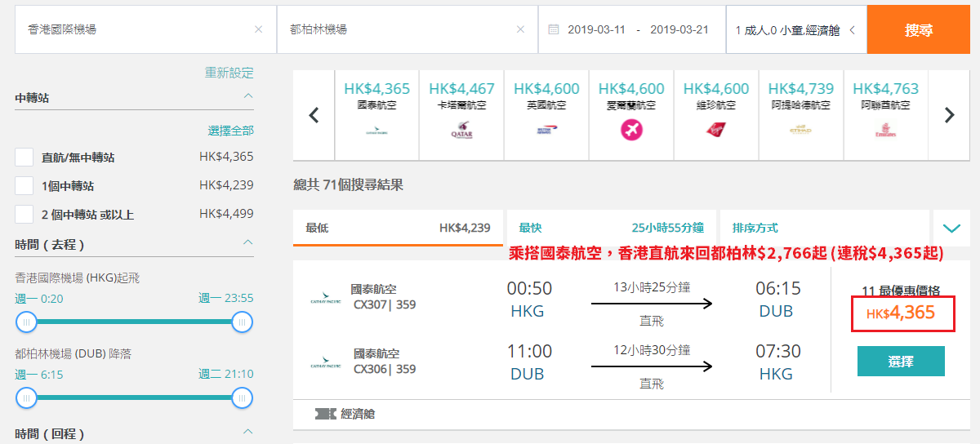Click the HK$4,365 best price

coord(901,313)
